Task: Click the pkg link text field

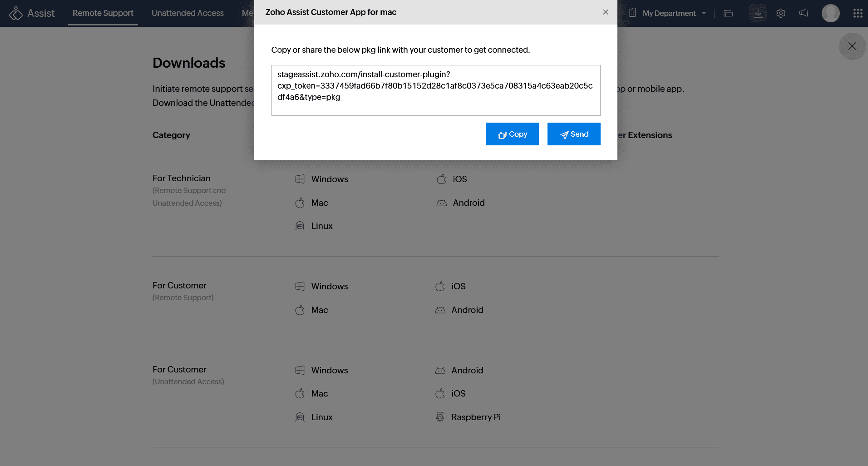Action: (436, 90)
